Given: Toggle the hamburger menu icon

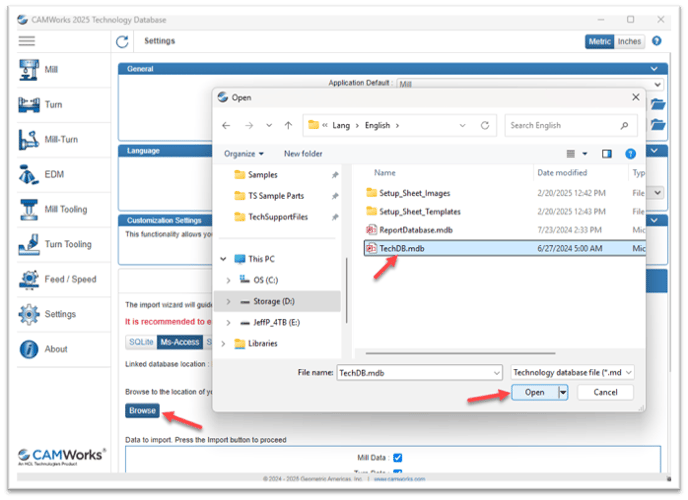Looking at the screenshot, I should point(27,41).
